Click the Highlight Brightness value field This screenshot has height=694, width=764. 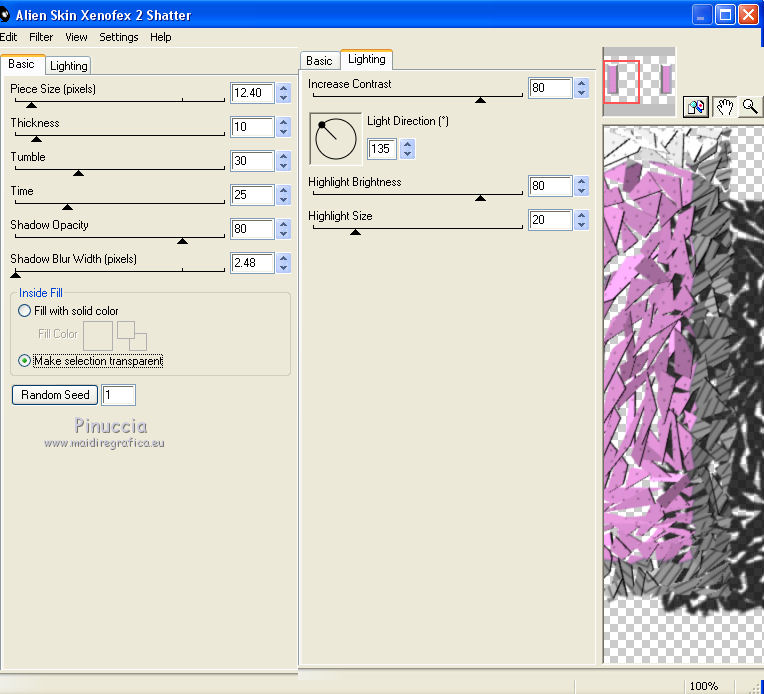pos(551,186)
